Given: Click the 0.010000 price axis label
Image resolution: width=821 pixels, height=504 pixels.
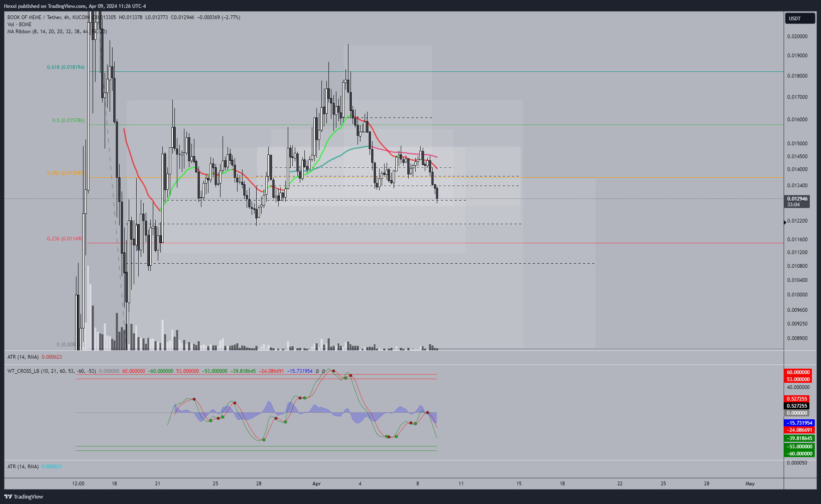Looking at the screenshot, I should click(797, 295).
